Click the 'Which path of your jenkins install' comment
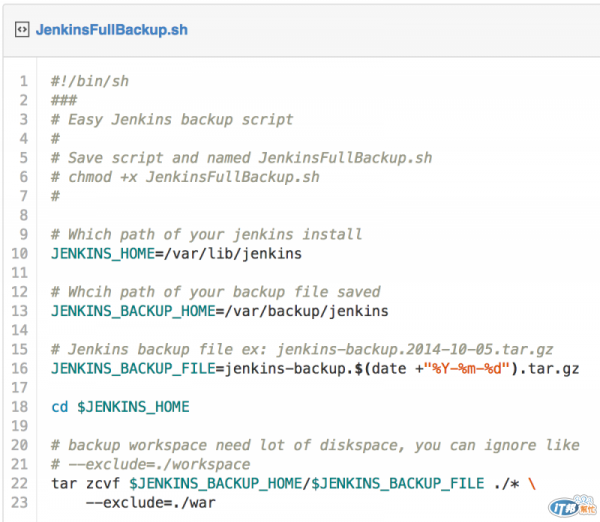 coord(207,234)
